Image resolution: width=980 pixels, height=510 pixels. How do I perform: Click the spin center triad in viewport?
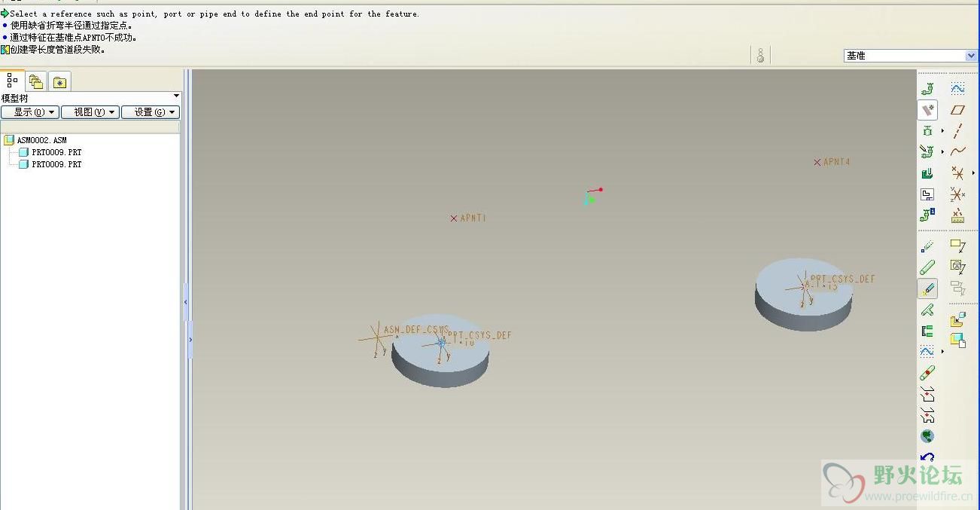pos(592,197)
